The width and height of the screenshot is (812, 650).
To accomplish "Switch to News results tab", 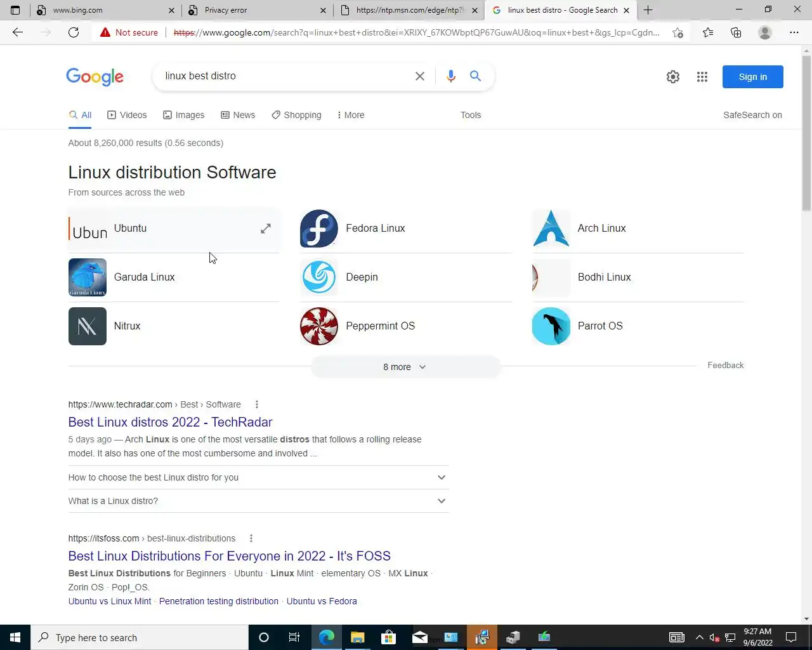I will tap(238, 115).
